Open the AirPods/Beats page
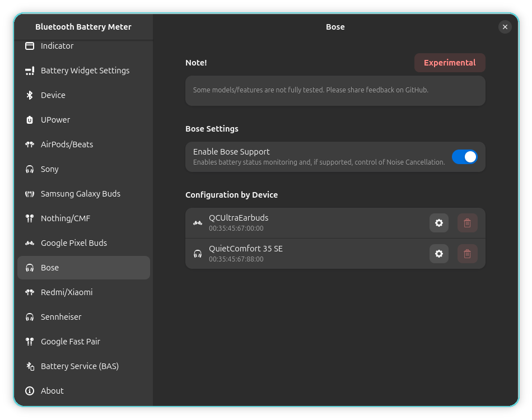532x420 pixels. [x=83, y=144]
